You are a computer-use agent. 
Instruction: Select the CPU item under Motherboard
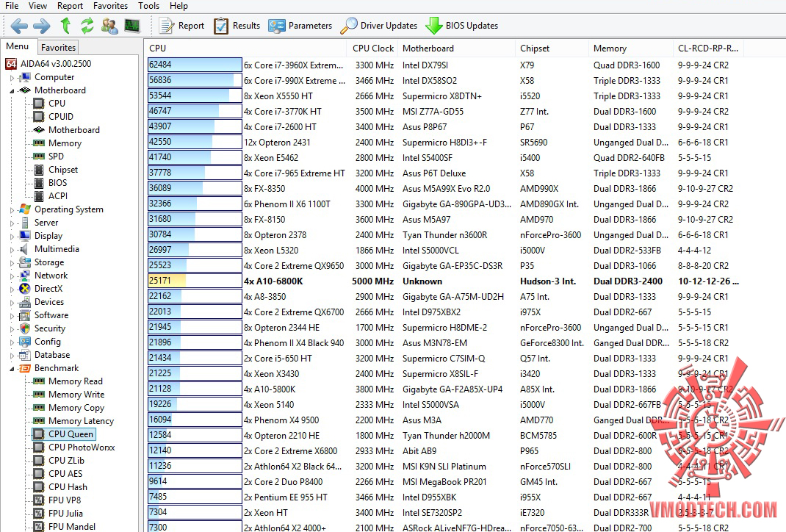pyautogui.click(x=57, y=104)
